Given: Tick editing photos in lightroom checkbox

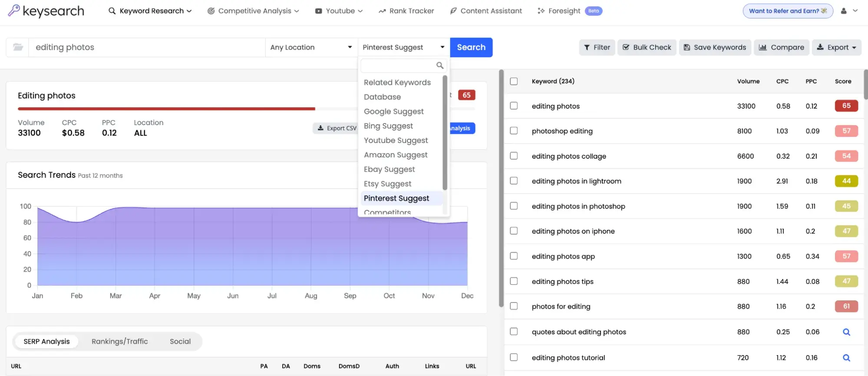Looking at the screenshot, I should point(514,180).
